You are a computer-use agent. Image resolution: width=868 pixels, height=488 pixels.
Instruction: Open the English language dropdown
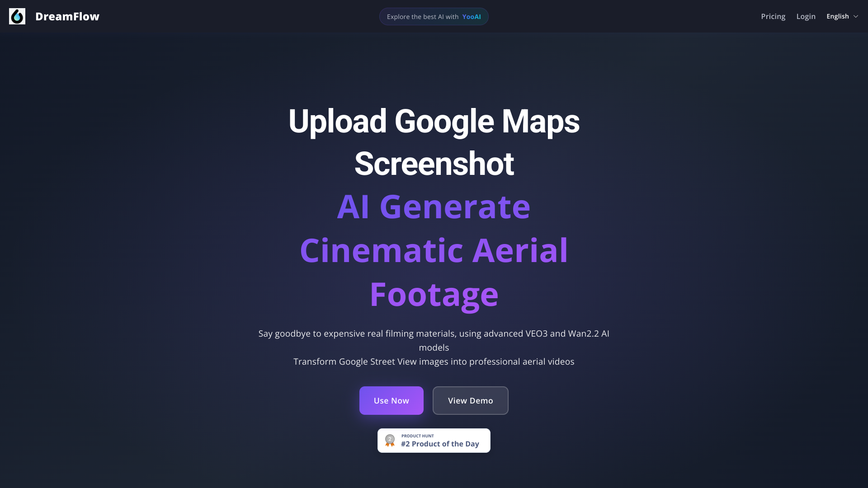pyautogui.click(x=838, y=16)
